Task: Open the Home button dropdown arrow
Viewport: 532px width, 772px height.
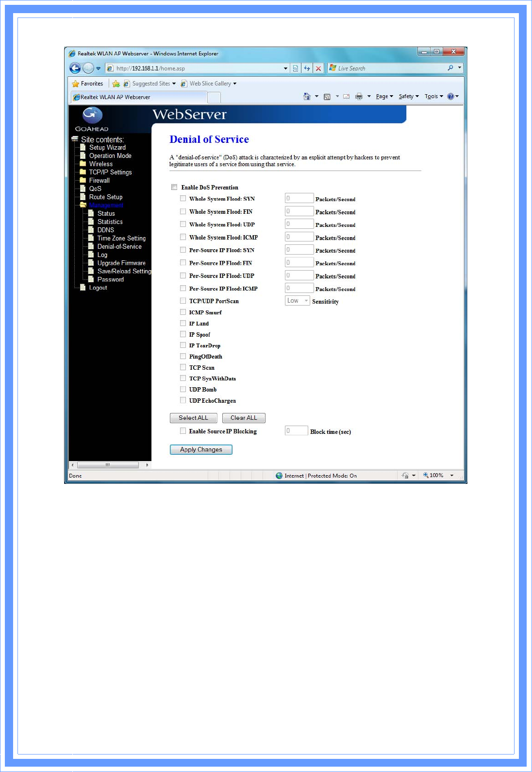Action: [317, 96]
